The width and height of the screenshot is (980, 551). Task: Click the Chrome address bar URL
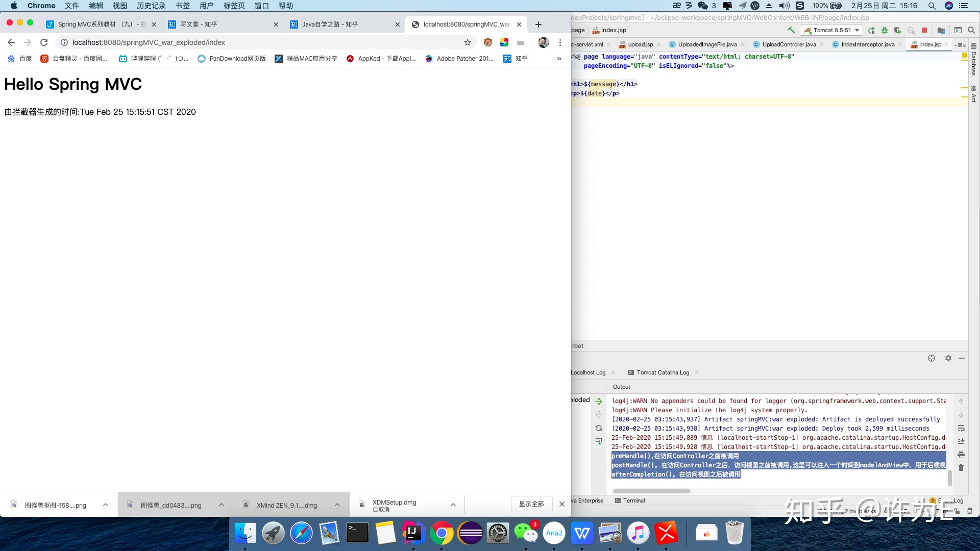(149, 42)
